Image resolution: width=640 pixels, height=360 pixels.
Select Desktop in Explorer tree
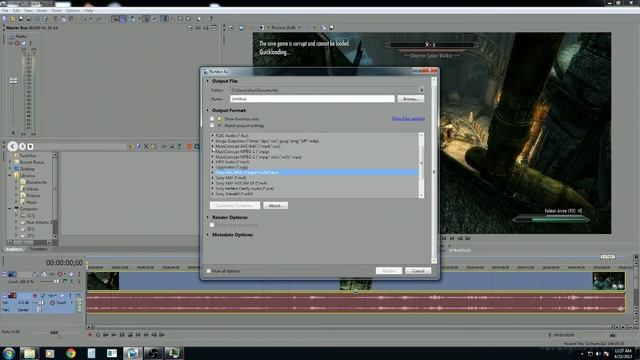coord(27,169)
